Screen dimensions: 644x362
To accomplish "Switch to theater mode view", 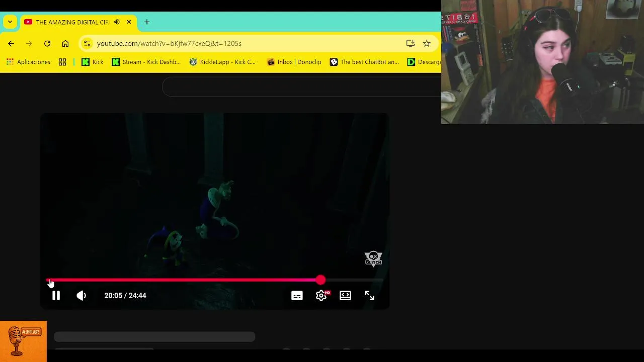I will tap(345, 296).
